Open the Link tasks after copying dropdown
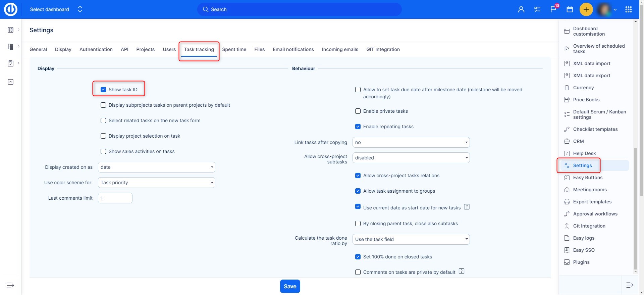The height and width of the screenshot is (295, 644). (x=411, y=142)
